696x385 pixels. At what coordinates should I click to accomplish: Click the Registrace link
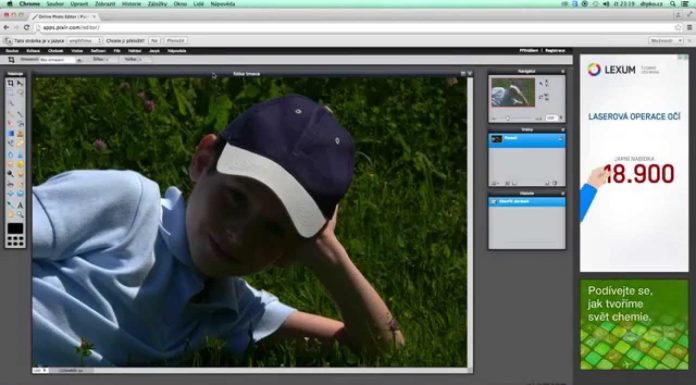[555, 51]
